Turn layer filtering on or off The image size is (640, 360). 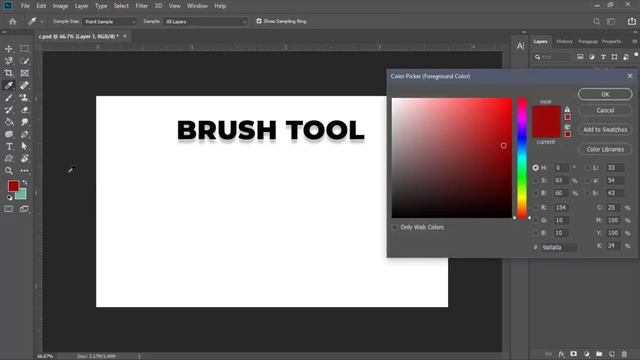click(636, 54)
